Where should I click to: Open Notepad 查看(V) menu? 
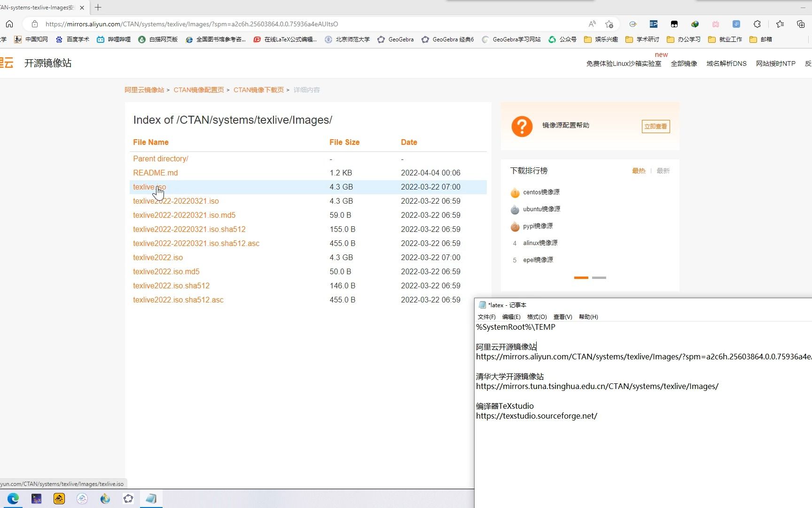pyautogui.click(x=562, y=317)
